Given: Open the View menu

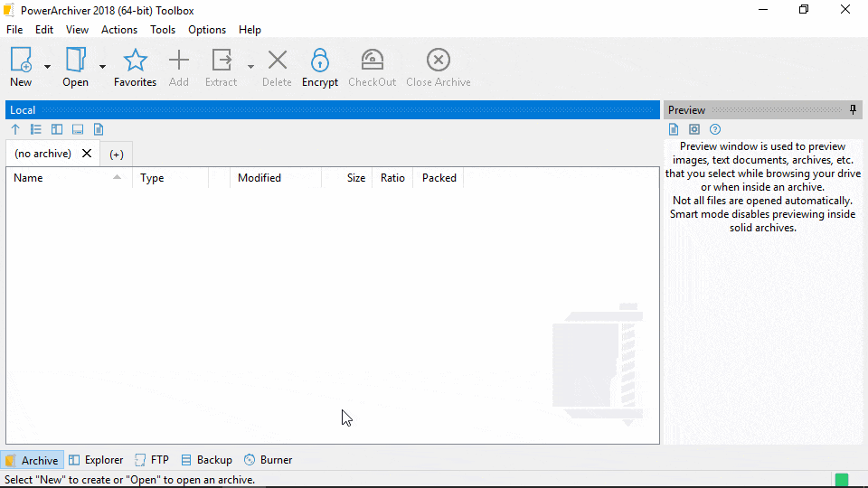Looking at the screenshot, I should (x=77, y=30).
